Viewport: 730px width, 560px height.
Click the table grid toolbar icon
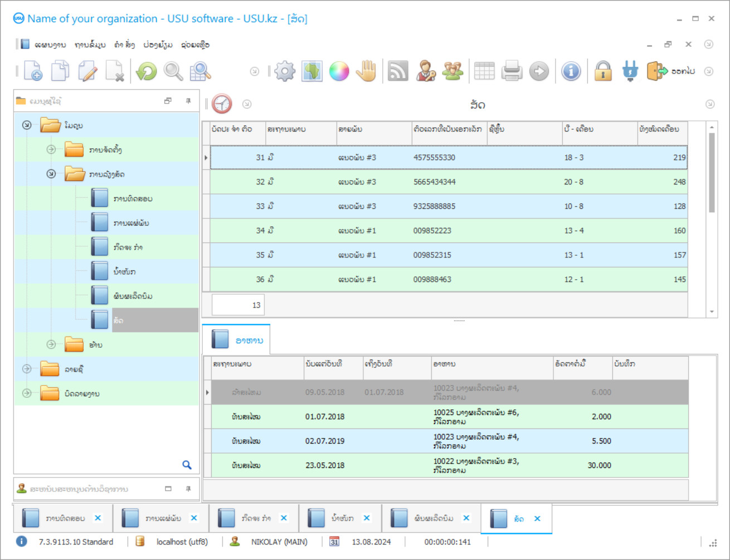[x=484, y=71]
